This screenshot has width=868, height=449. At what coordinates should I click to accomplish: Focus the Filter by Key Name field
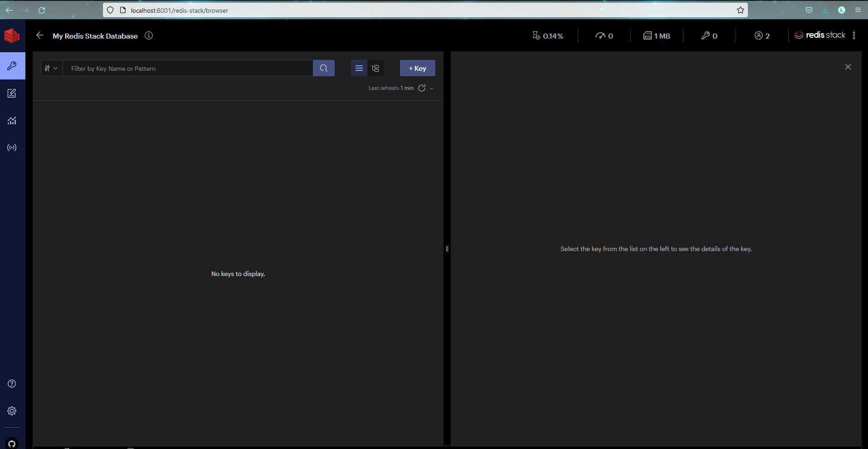point(188,68)
